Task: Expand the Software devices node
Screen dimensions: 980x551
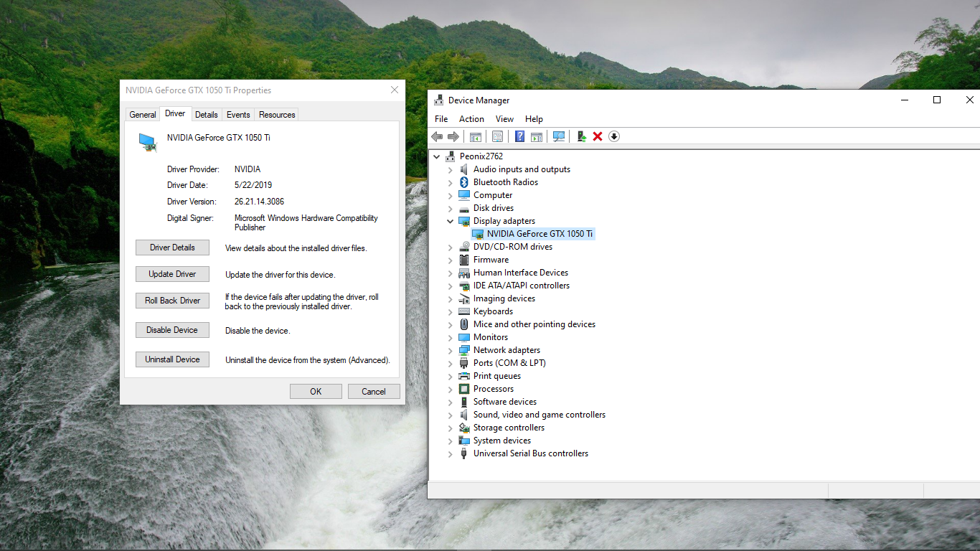Action: point(451,402)
